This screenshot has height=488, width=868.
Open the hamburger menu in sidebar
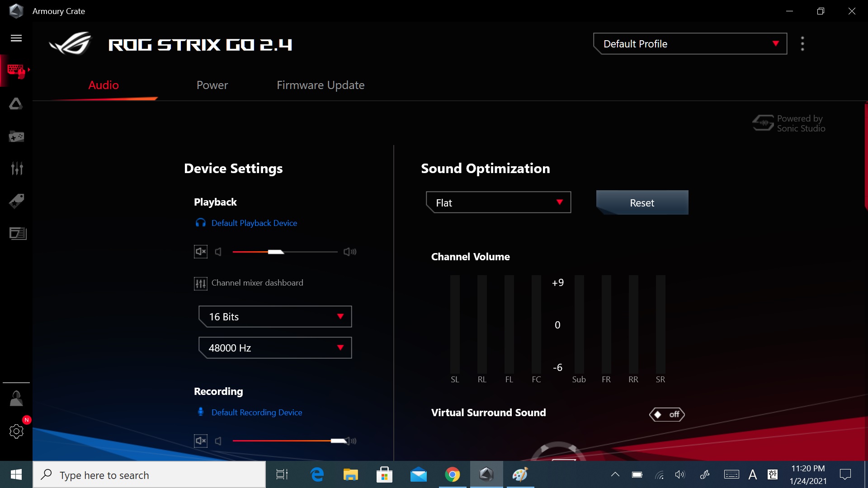tap(16, 38)
